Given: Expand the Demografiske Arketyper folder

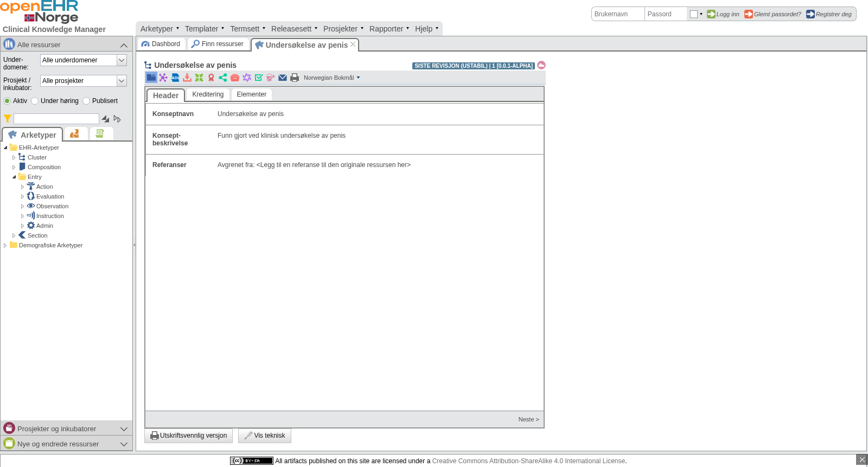Looking at the screenshot, I should pyautogui.click(x=5, y=245).
